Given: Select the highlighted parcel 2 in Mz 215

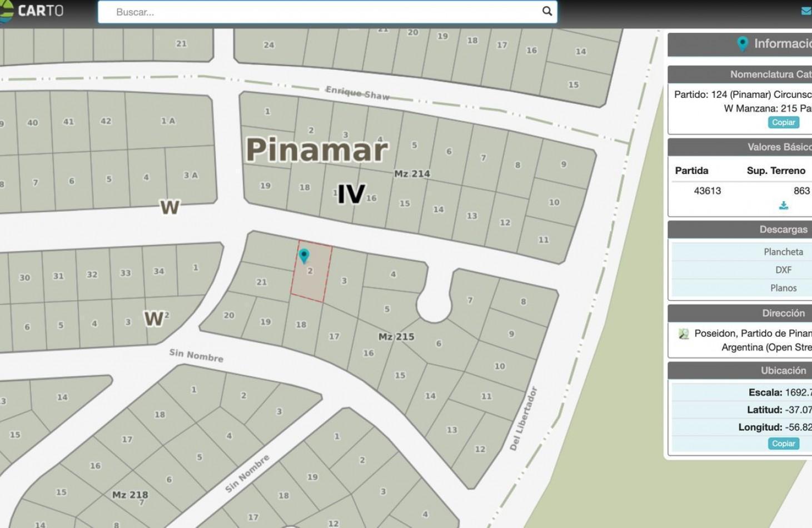Looking at the screenshot, I should tap(311, 272).
